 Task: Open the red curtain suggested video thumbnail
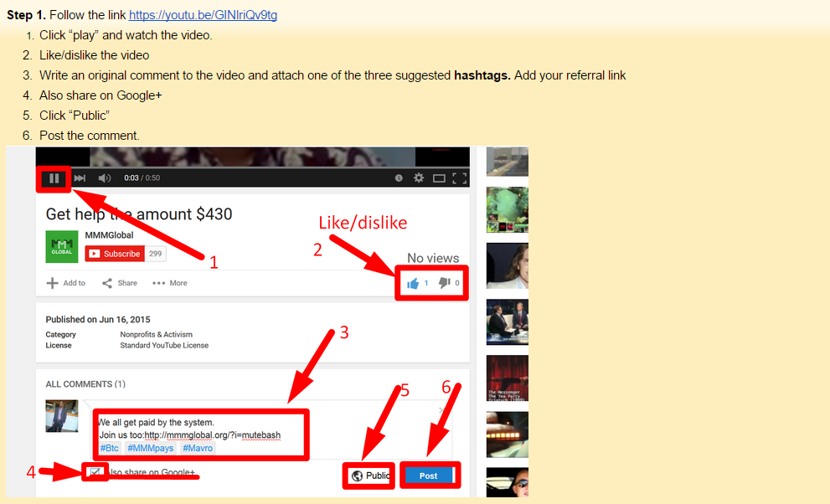pyautogui.click(x=507, y=378)
